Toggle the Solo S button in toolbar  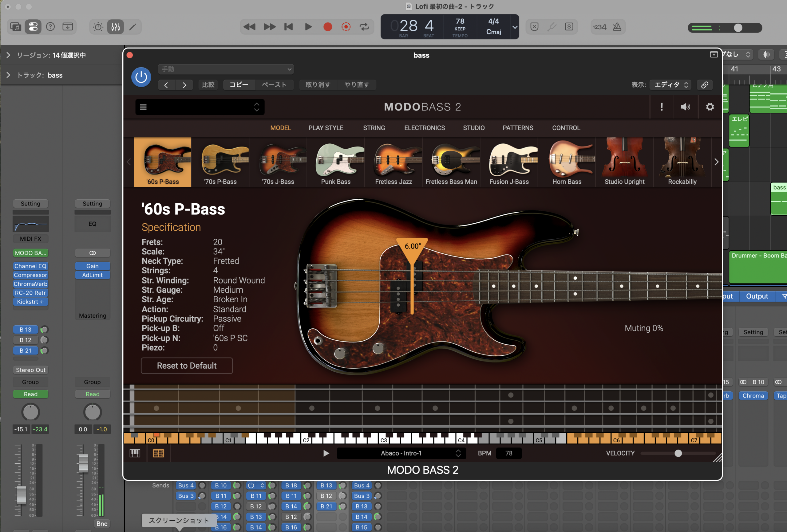(x=569, y=27)
